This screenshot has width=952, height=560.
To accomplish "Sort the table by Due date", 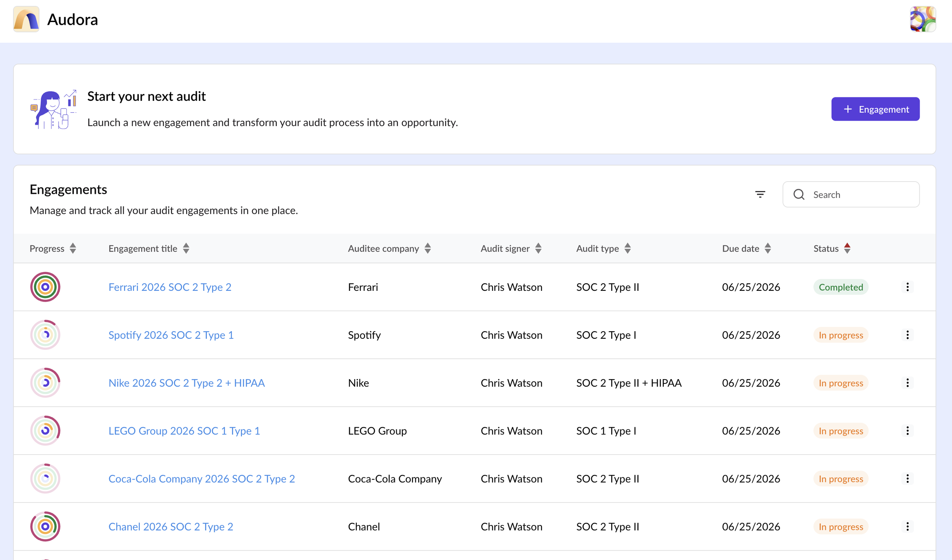I will [x=768, y=248].
